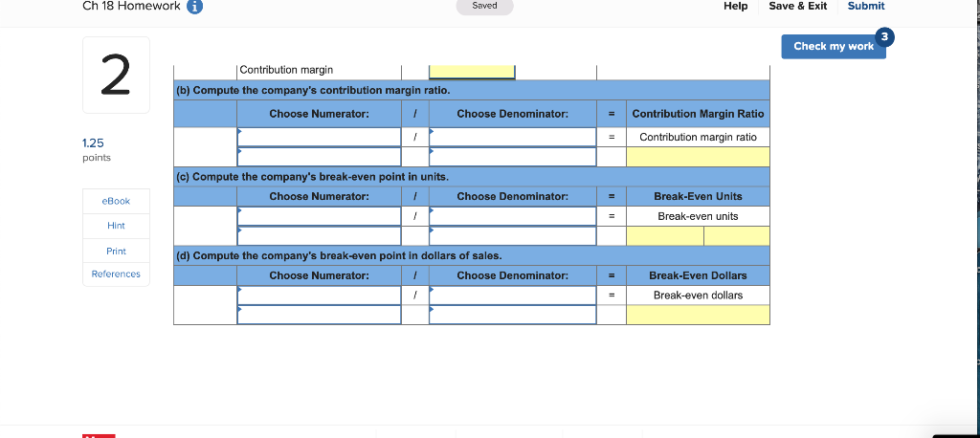Click Save & Exit
The height and width of the screenshot is (438, 980).
click(x=797, y=6)
